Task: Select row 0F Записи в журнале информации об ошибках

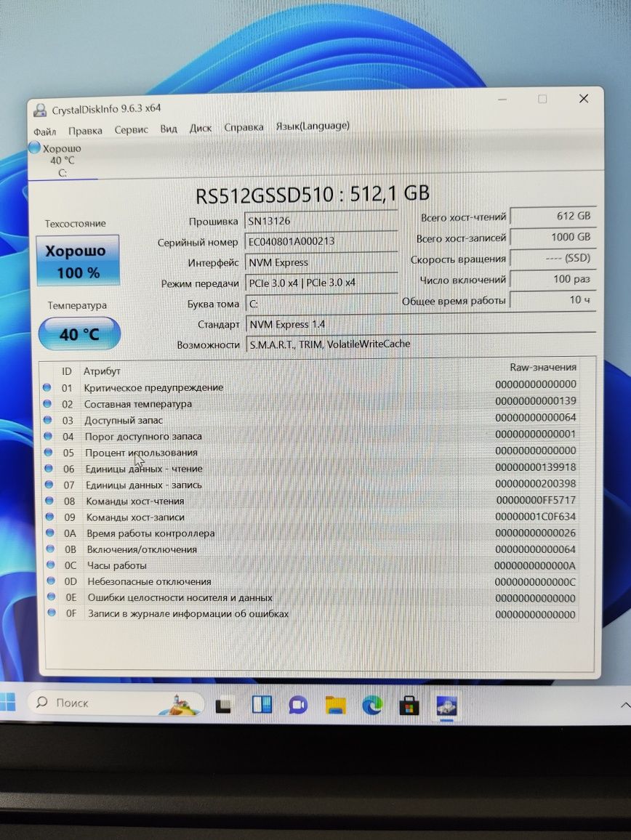Action: pos(311,613)
